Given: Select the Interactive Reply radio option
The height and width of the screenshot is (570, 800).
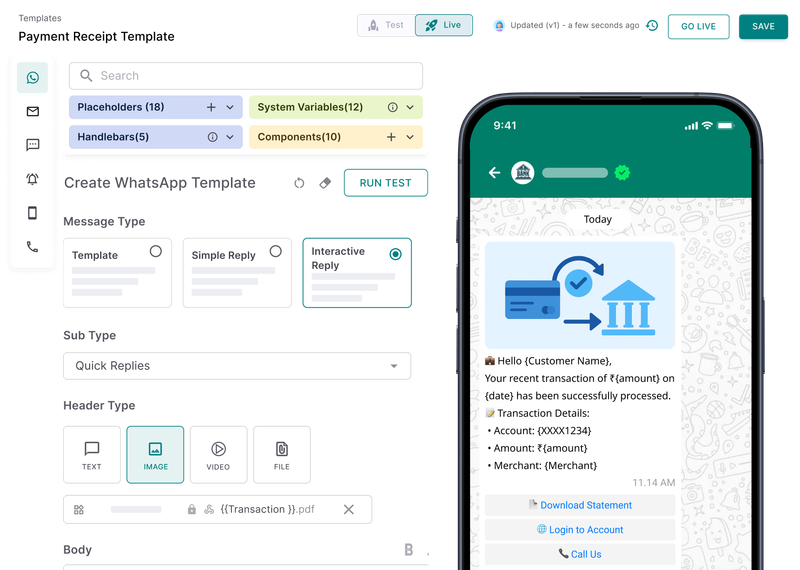Looking at the screenshot, I should click(396, 254).
